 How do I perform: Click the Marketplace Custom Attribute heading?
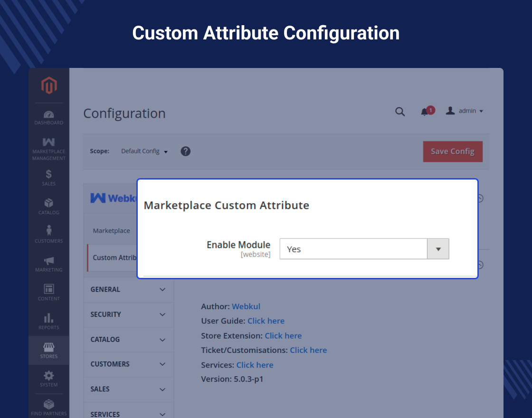(226, 205)
